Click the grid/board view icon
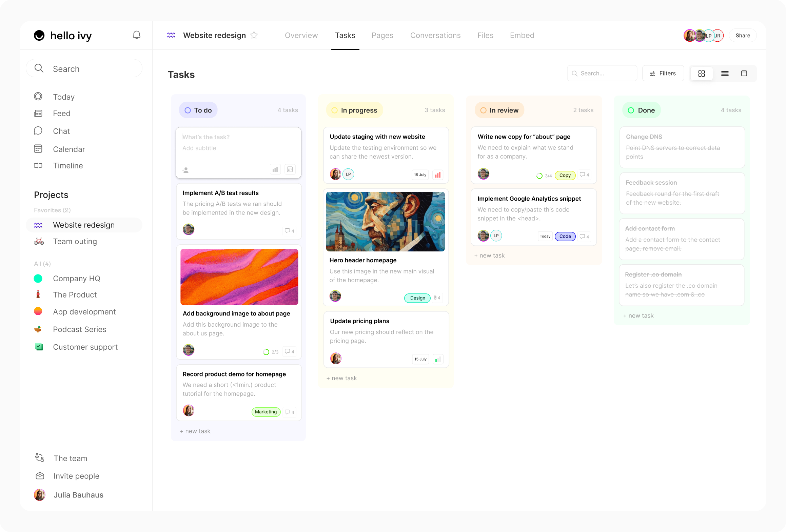786x532 pixels. coord(702,73)
